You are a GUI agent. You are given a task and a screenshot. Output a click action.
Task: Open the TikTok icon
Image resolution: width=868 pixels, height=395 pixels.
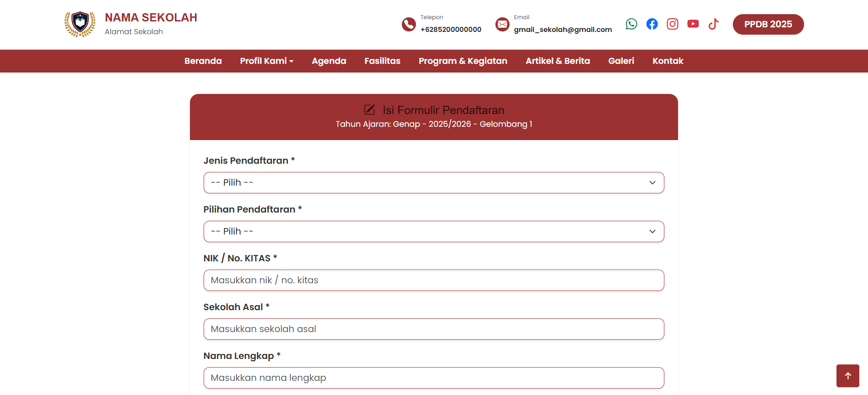pyautogui.click(x=714, y=24)
